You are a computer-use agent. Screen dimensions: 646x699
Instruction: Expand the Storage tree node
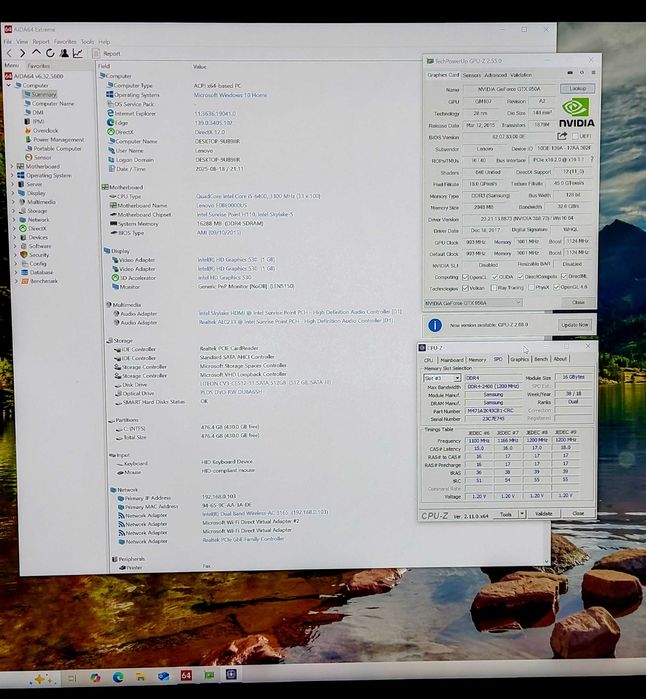[x=14, y=211]
